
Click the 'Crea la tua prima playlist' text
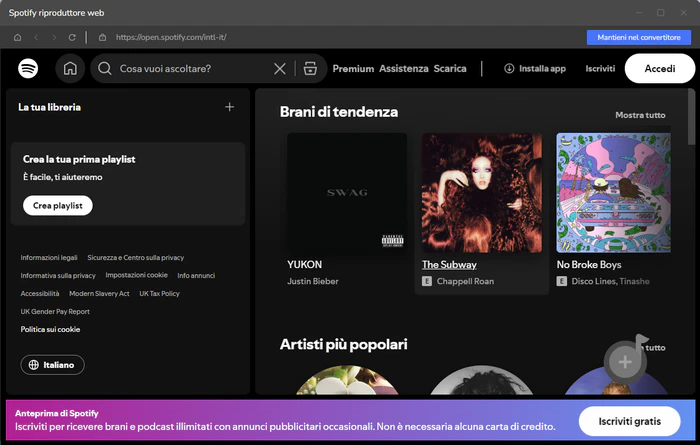click(x=79, y=159)
